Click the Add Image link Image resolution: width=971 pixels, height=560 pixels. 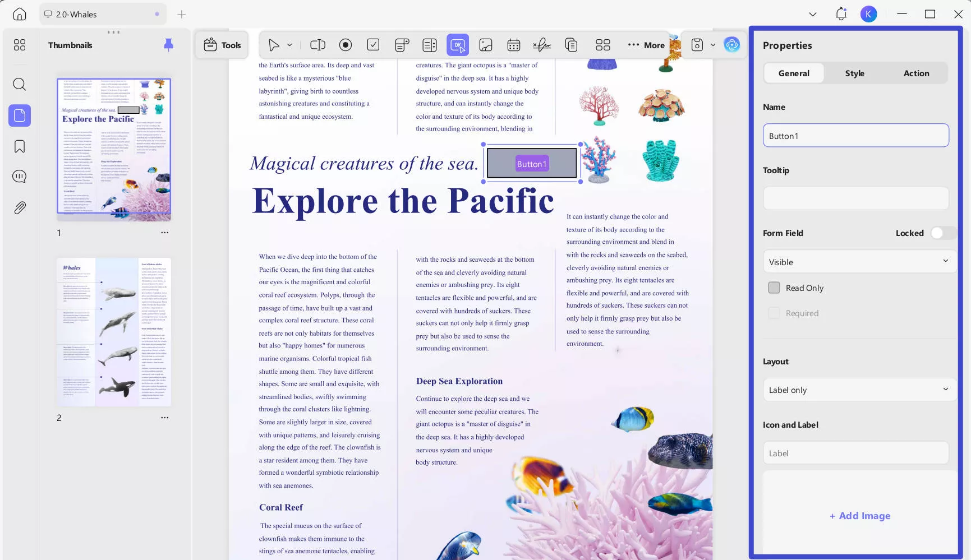point(860,516)
